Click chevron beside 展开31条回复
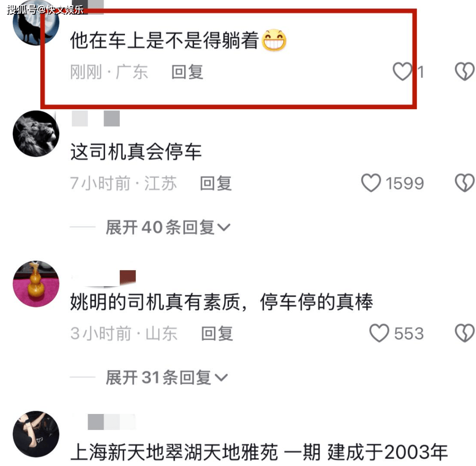The image size is (476, 466). pos(221,378)
